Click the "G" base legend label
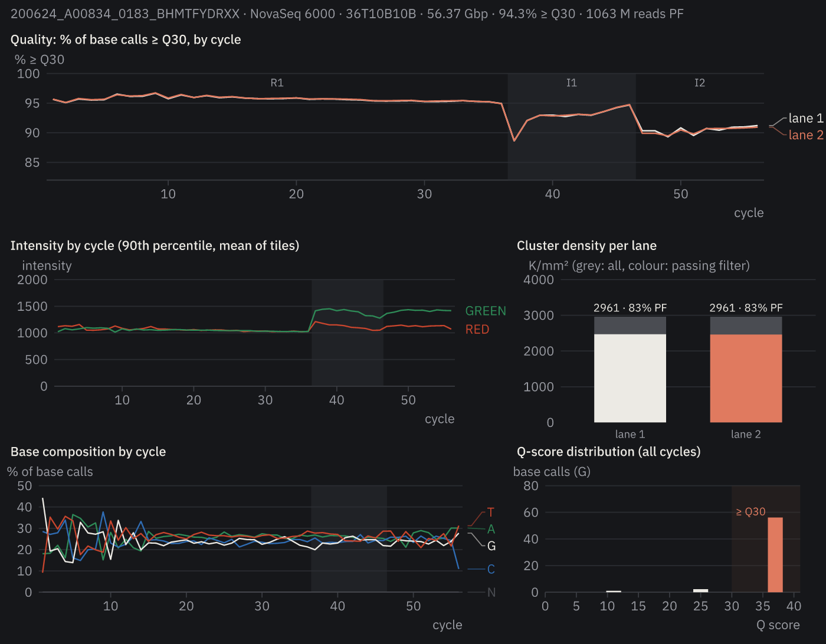 pos(491,546)
